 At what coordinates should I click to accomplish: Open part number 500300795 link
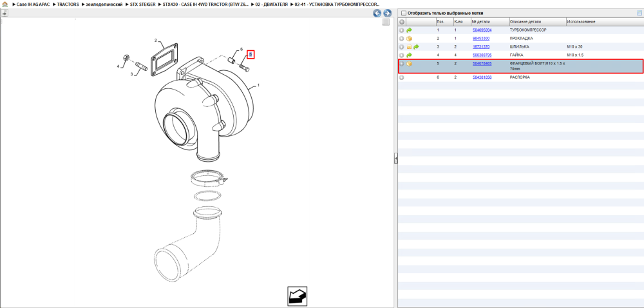pyautogui.click(x=482, y=55)
